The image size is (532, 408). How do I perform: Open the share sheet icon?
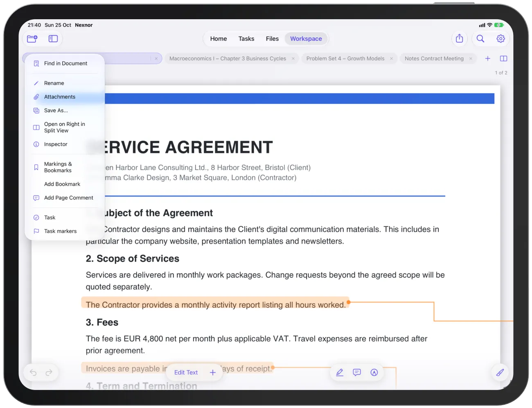460,38
